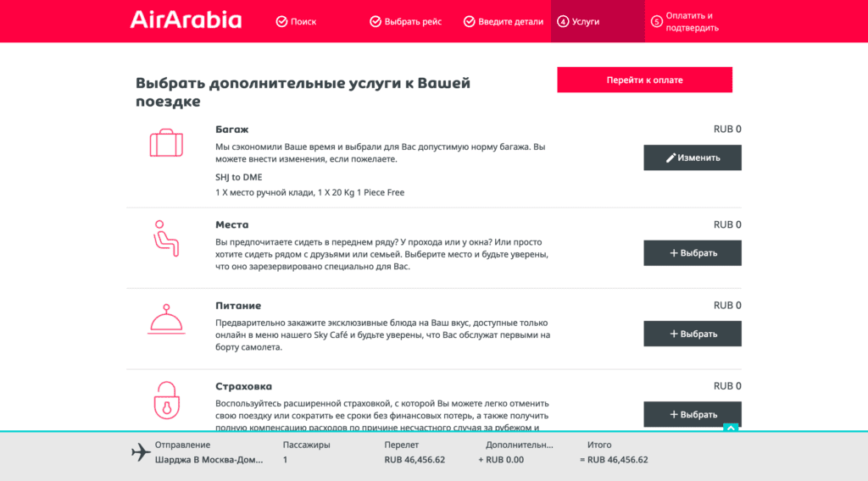This screenshot has width=868, height=481.
Task: Click the checkmark icon beside Поиск
Action: (x=281, y=21)
